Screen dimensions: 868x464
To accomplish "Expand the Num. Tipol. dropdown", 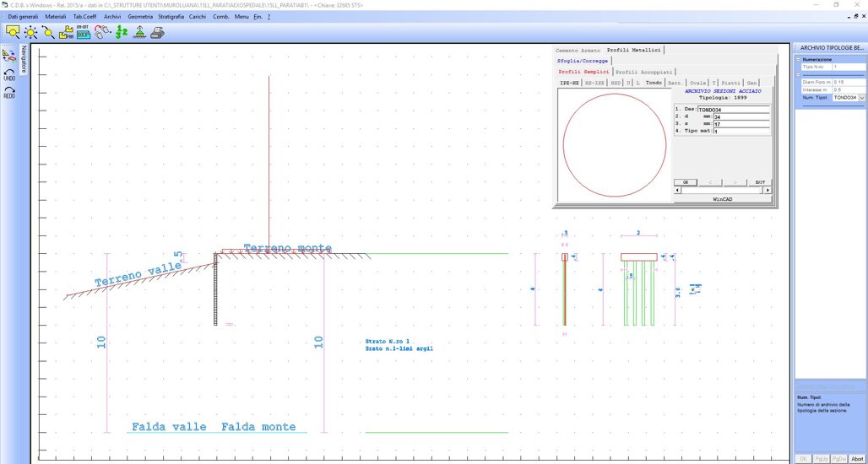I will tap(862, 98).
